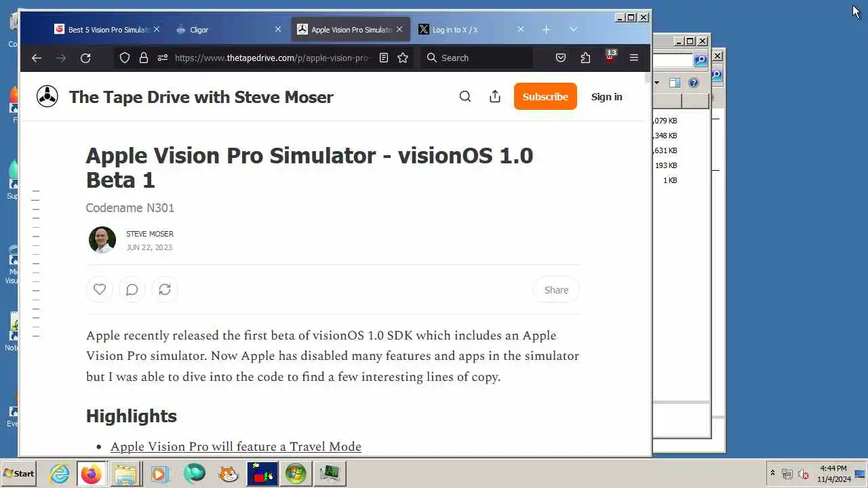Select the 1 KB file size entry

(x=670, y=180)
